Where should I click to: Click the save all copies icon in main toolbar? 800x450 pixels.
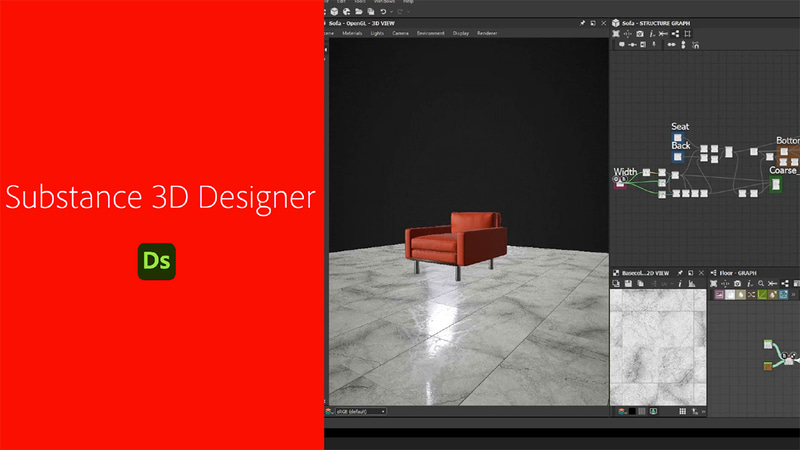371,11
